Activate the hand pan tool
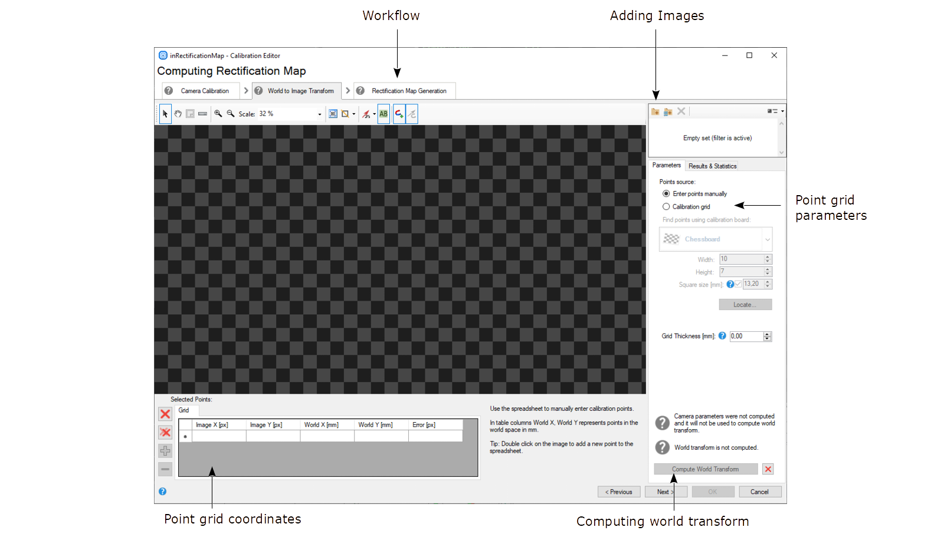The image size is (944, 560). [x=178, y=114]
